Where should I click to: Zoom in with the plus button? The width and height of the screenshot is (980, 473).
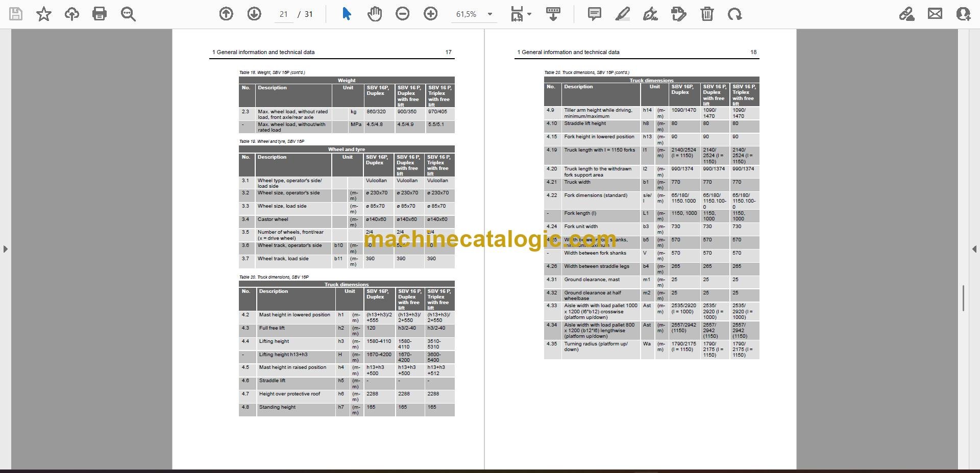click(x=431, y=14)
